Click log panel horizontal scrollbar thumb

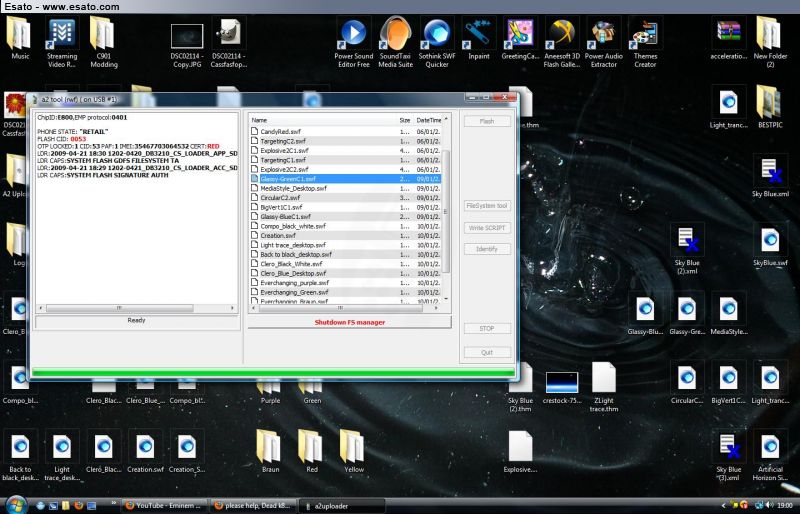(x=119, y=308)
